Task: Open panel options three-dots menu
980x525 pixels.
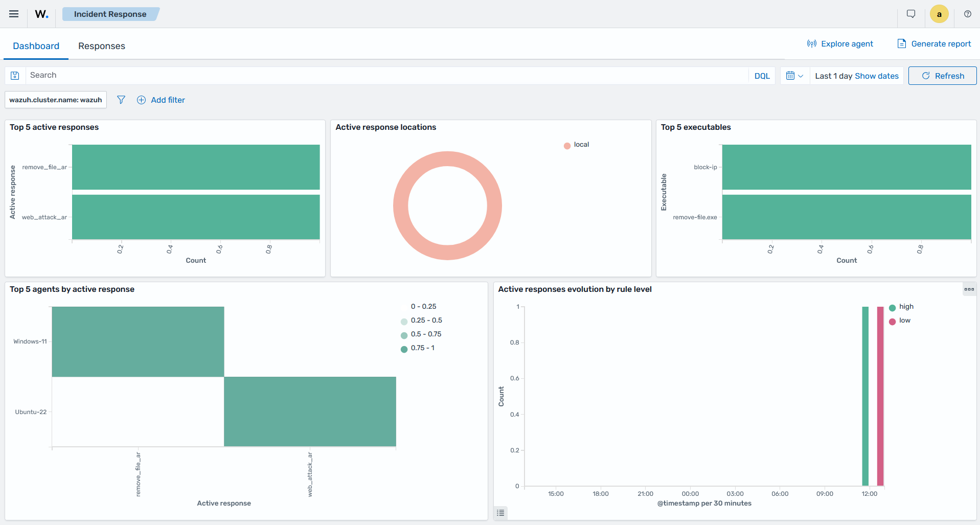Action: pyautogui.click(x=969, y=289)
